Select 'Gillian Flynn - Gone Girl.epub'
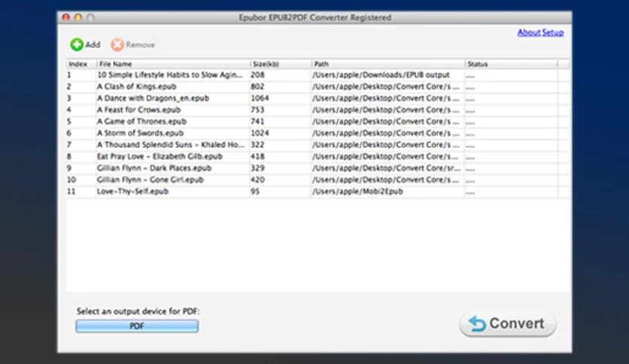Viewport: 629px width, 364px height. click(150, 180)
